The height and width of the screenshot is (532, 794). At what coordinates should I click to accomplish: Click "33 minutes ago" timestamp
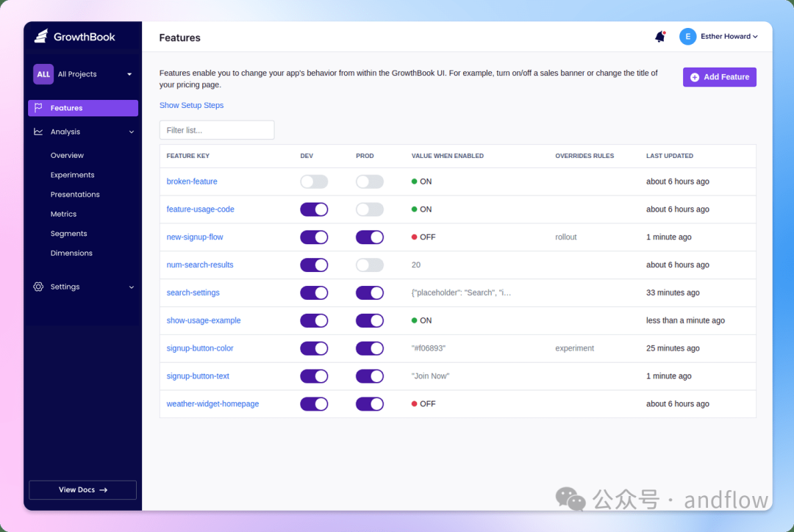[x=673, y=292]
